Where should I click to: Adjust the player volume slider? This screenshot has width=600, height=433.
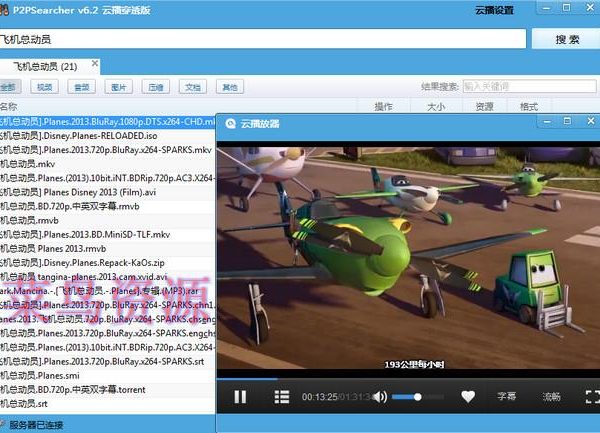[x=418, y=397]
